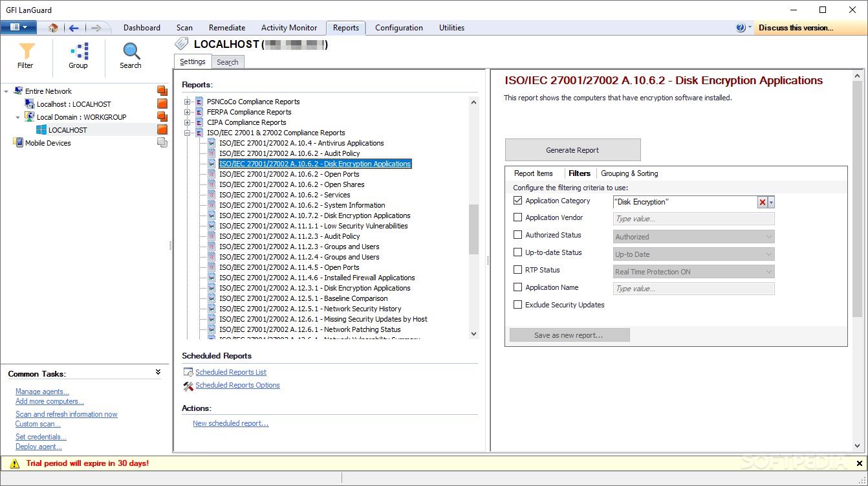Screen dimensions: 868x486
Task: Click Save as new report button
Action: [x=569, y=335]
